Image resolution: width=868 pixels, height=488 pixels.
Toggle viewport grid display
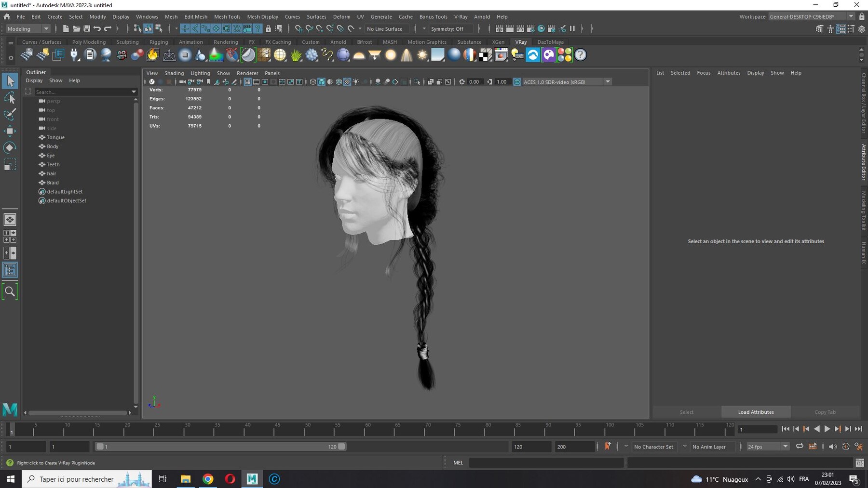(x=247, y=82)
